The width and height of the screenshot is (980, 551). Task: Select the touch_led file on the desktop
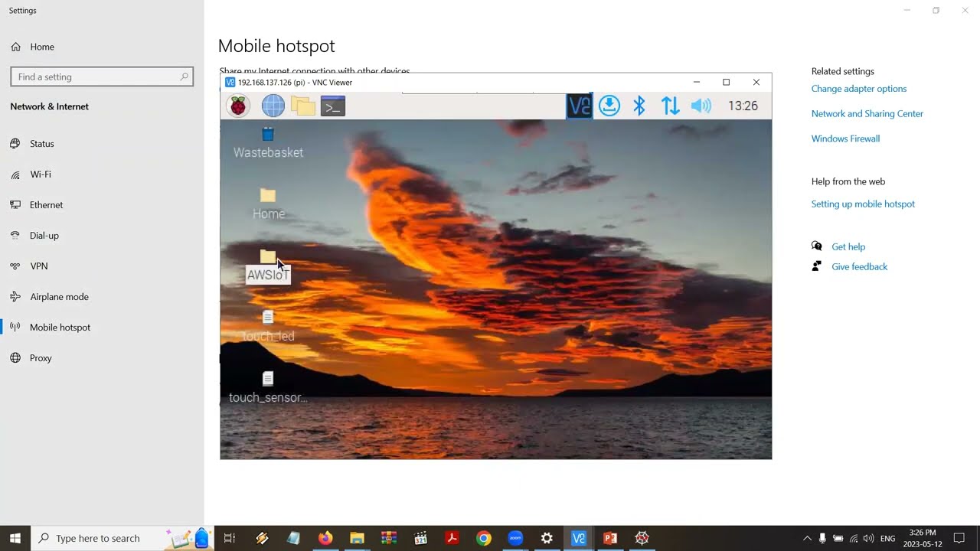(x=268, y=327)
